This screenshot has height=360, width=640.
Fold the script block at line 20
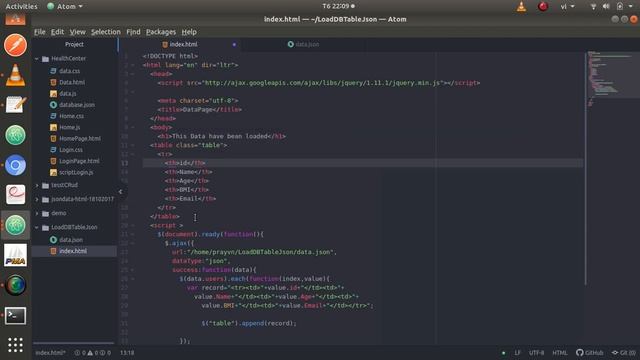tap(133, 225)
